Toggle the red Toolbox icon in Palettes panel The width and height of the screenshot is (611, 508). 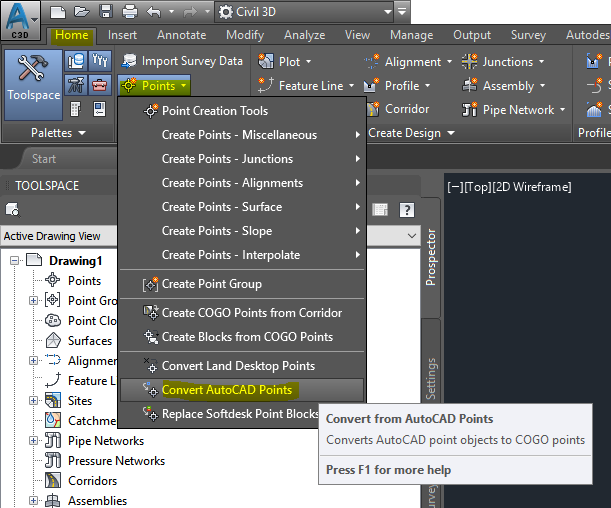point(100,85)
